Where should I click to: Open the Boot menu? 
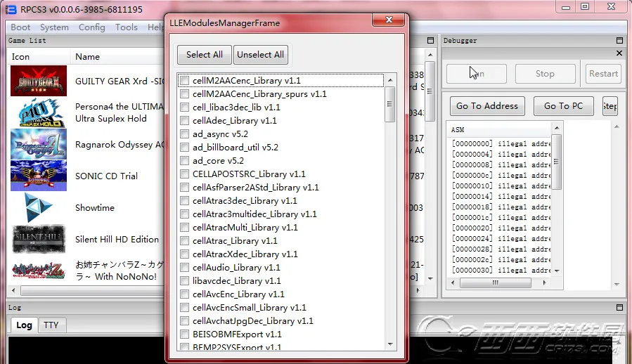[20, 27]
